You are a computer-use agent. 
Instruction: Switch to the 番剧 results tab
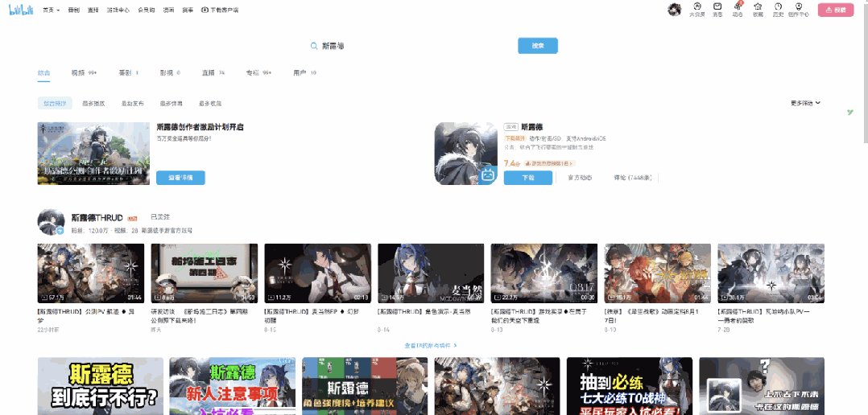pyautogui.click(x=129, y=73)
